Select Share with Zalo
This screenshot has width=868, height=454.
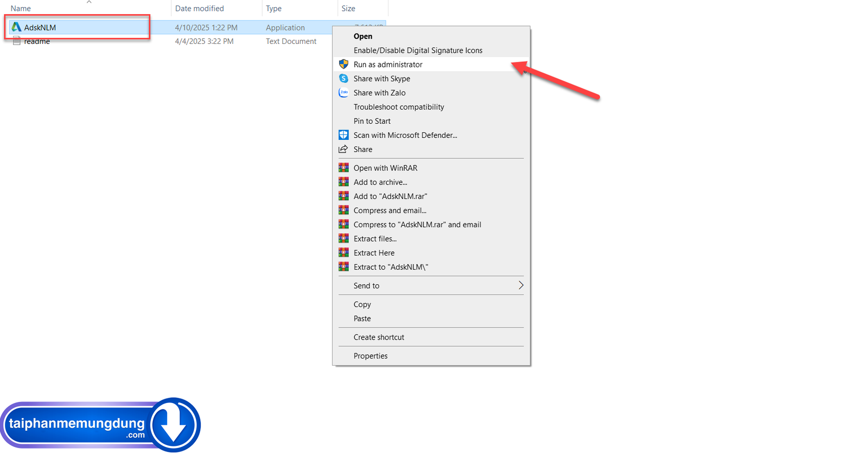coord(431,93)
